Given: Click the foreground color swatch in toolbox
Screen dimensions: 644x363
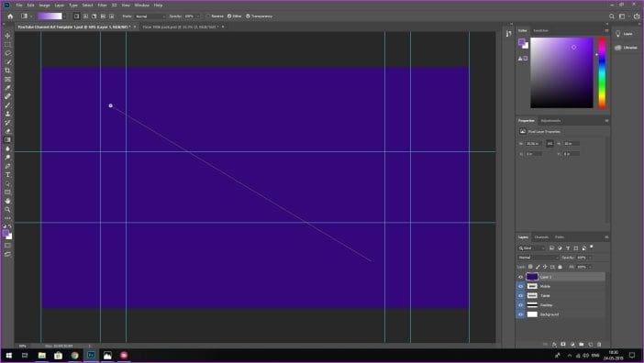Looking at the screenshot, I should [x=6, y=234].
